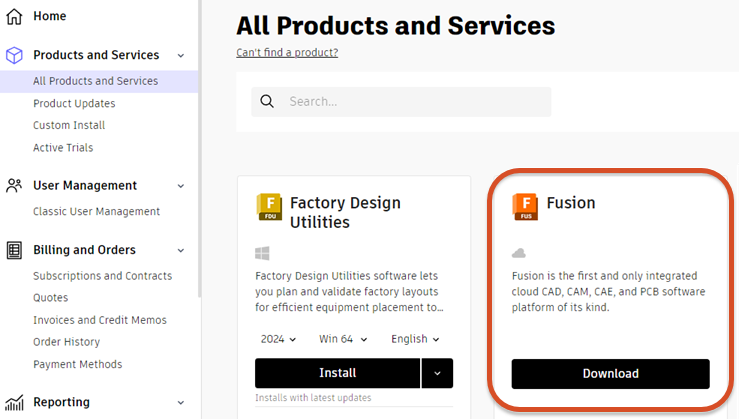Open Active Trials page
This screenshot has width=739, height=419.
click(x=63, y=148)
